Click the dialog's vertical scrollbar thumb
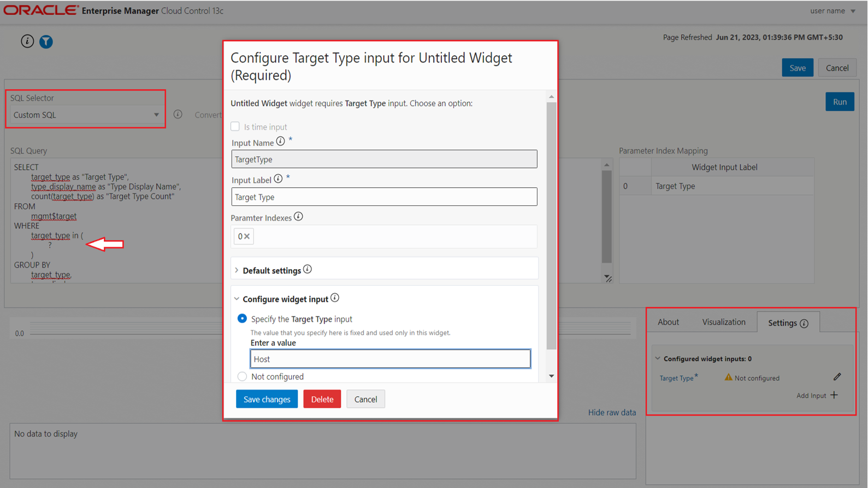The image size is (868, 488). pos(551,224)
